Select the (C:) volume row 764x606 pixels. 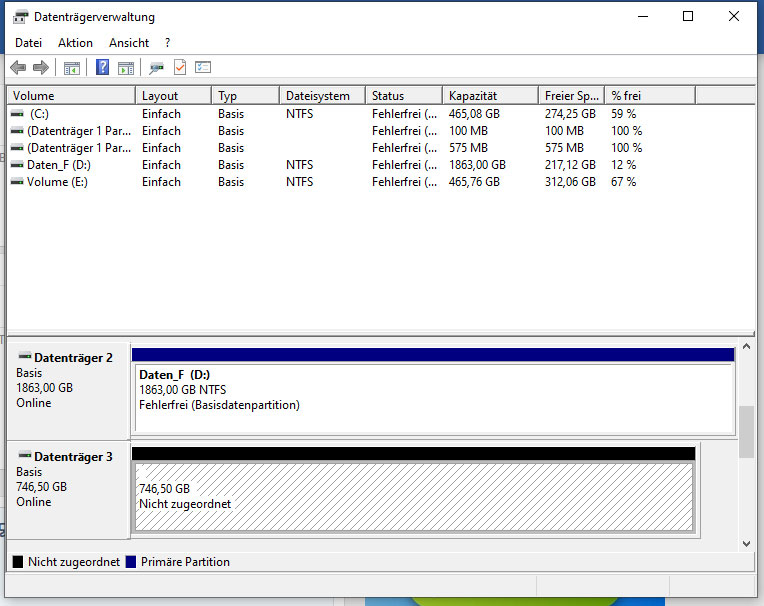pyautogui.click(x=351, y=114)
